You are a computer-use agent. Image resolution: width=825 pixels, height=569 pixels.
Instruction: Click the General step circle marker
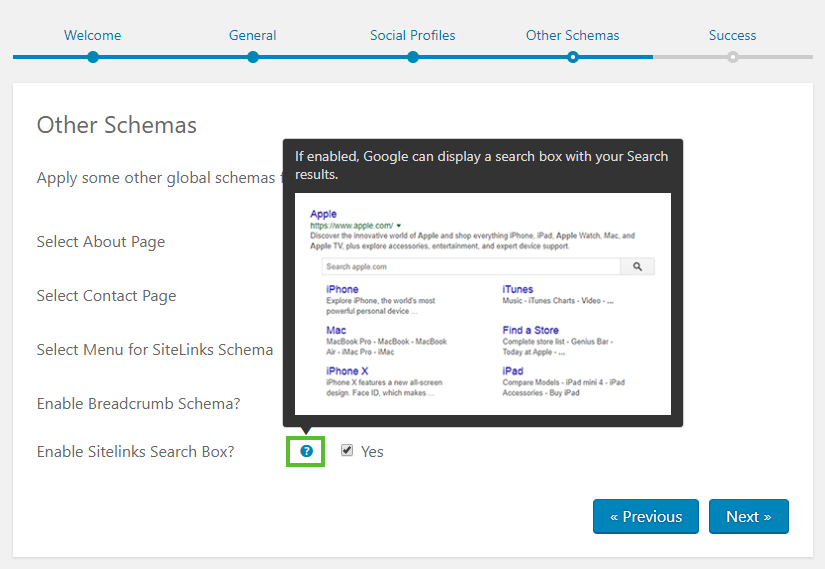coord(253,57)
